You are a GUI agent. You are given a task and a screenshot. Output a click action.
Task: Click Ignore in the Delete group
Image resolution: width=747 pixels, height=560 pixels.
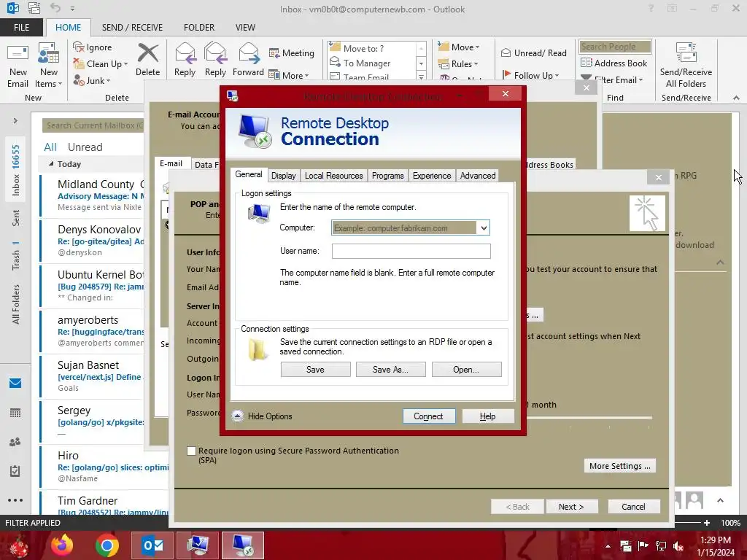(x=93, y=47)
